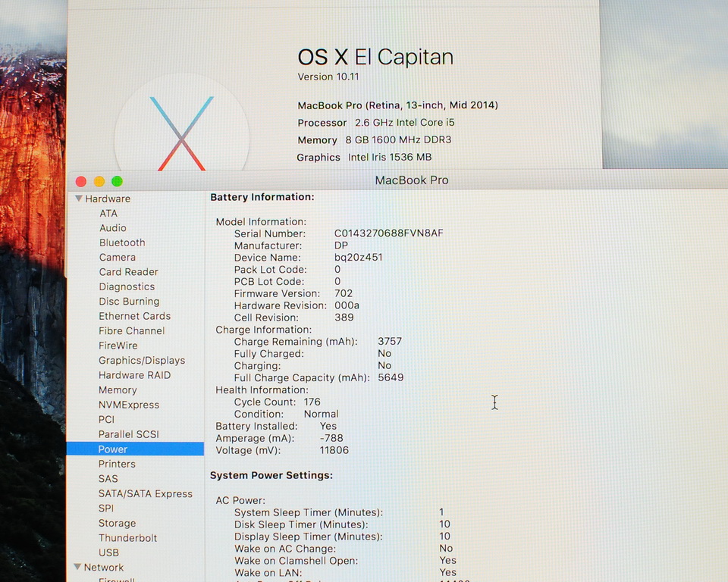Click Device Name value bq20z451
The image size is (728, 582).
359,257
